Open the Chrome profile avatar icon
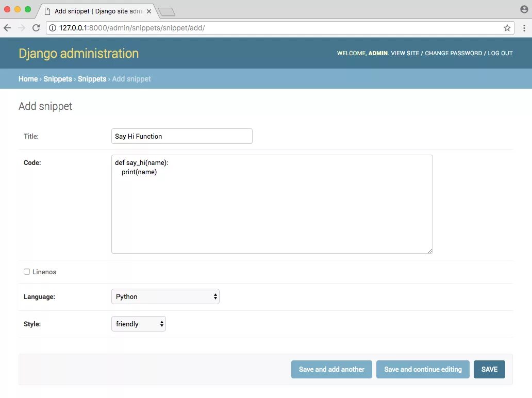This screenshot has width=532, height=398. [524, 9]
